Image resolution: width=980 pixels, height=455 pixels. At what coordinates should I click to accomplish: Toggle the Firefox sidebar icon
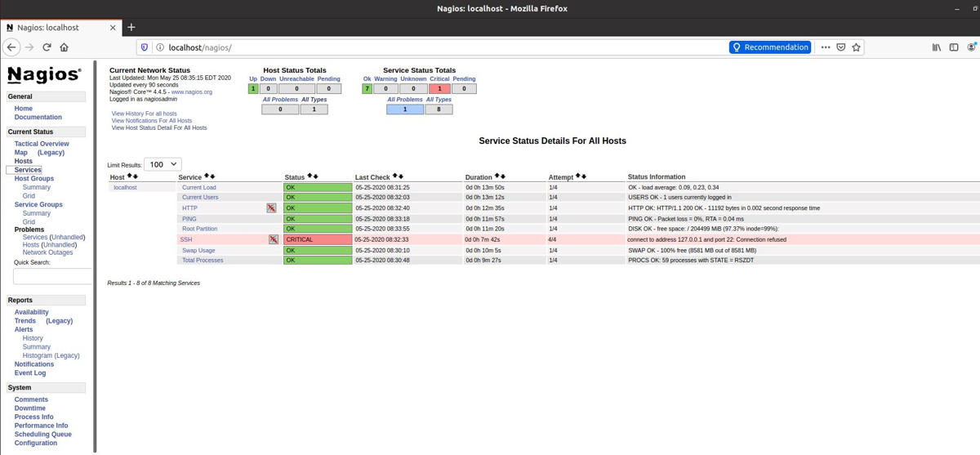pos(954,47)
